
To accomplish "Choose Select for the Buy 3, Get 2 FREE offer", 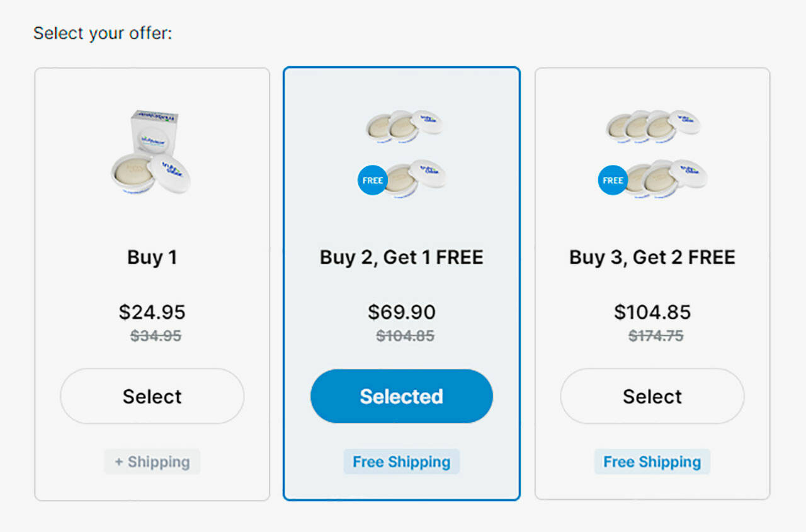I will click(652, 396).
